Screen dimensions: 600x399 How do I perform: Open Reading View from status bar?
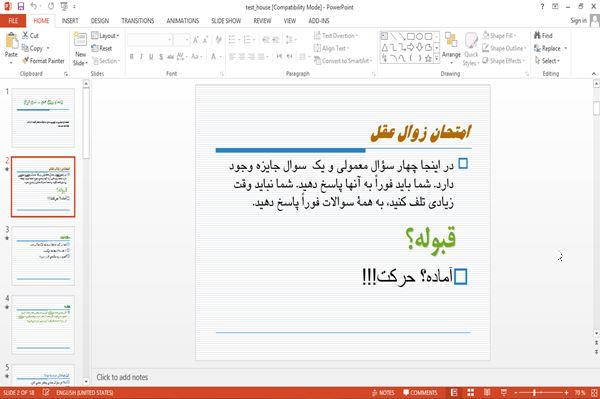pyautogui.click(x=487, y=392)
